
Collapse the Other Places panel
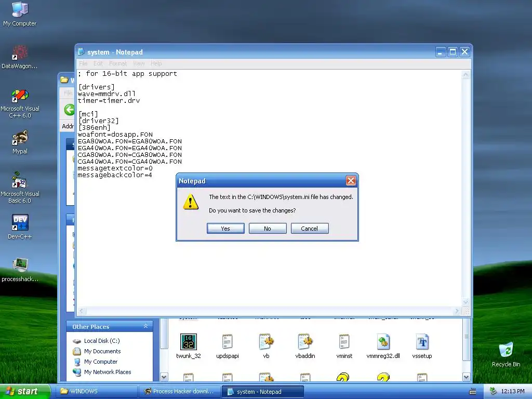[x=145, y=326]
